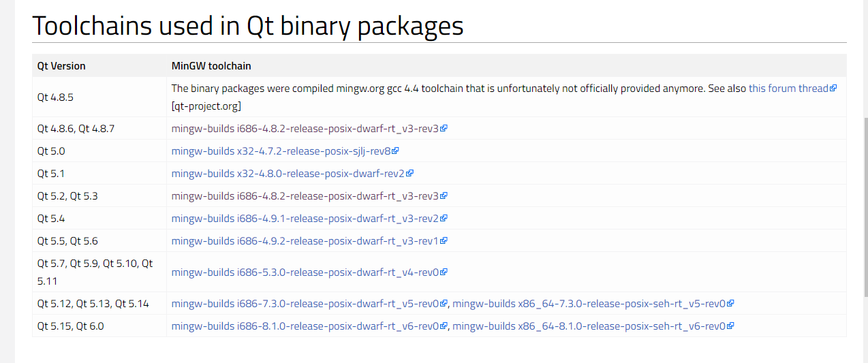Open mingw-builds i686-4.9.2 rev1 link
Image resolution: width=868 pixels, height=363 pixels.
click(x=305, y=241)
